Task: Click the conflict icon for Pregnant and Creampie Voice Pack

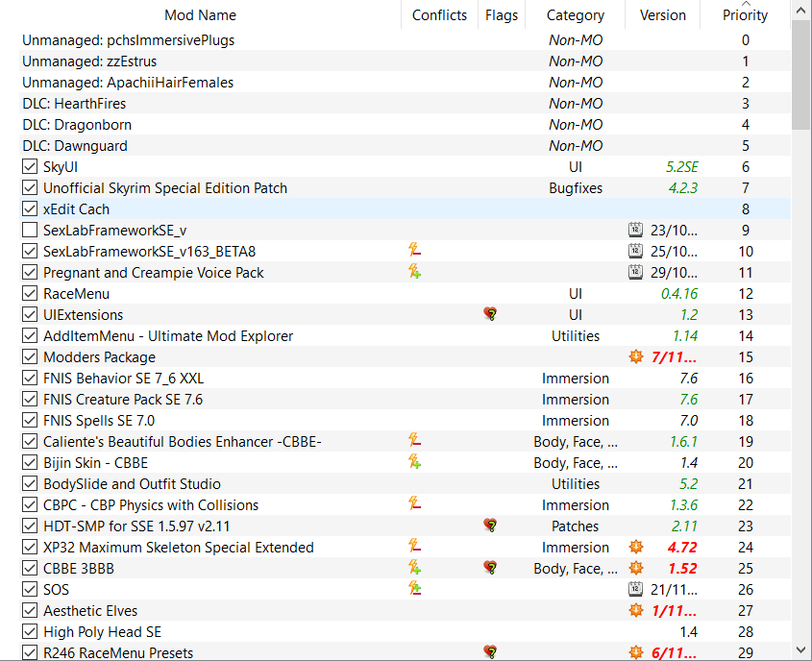Action: pyautogui.click(x=414, y=271)
